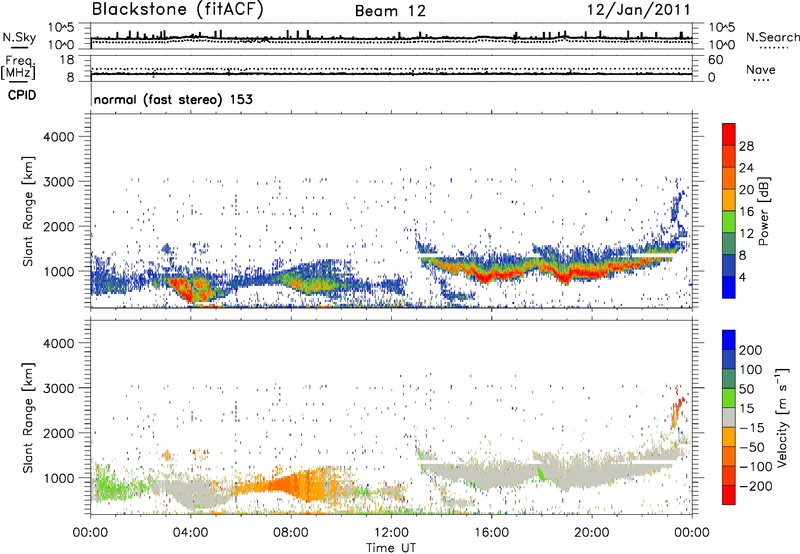Click the '28' tick on the Power colorbar
800x554 pixels.
click(746, 146)
